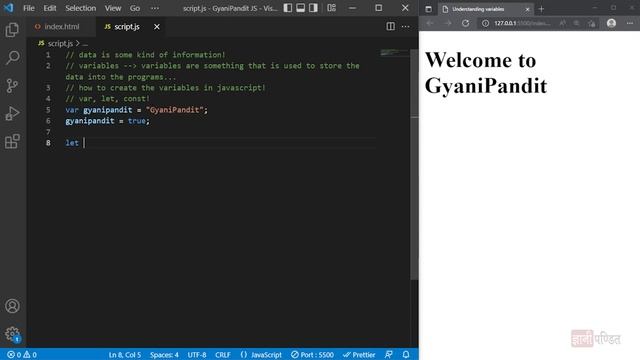Image resolution: width=640 pixels, height=360 pixels.
Task: Select Understanding variables browser tab
Action: click(486, 9)
